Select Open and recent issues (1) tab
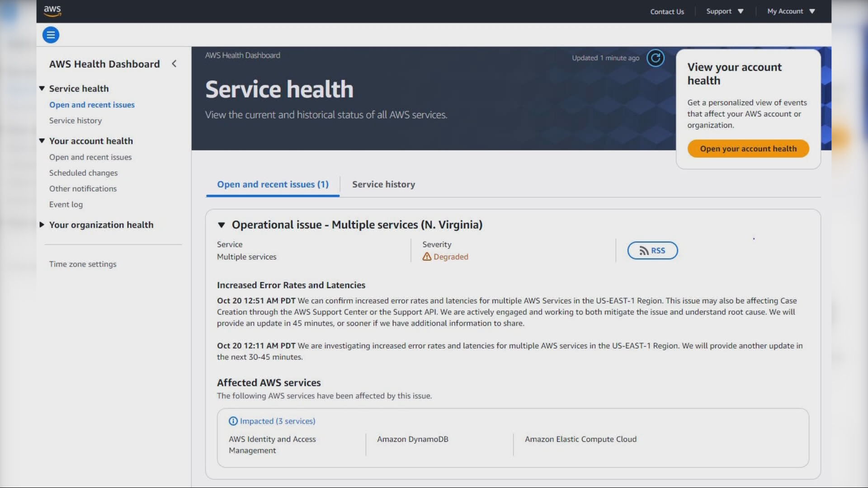 [x=273, y=184]
